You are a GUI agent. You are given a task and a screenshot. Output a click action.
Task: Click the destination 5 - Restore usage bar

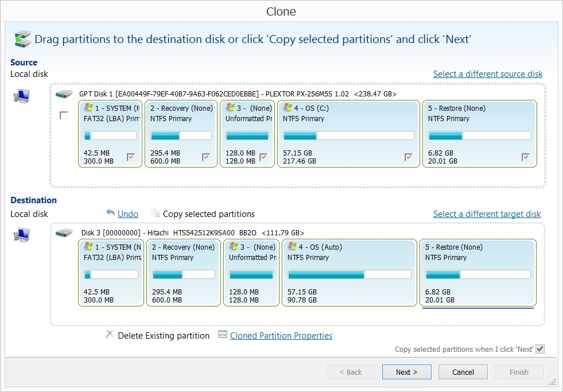point(477,274)
